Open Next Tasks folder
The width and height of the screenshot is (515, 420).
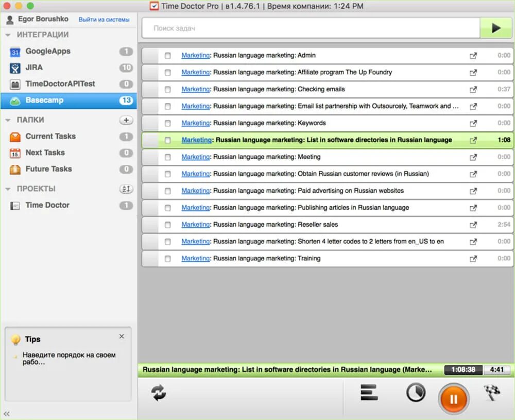click(68, 153)
